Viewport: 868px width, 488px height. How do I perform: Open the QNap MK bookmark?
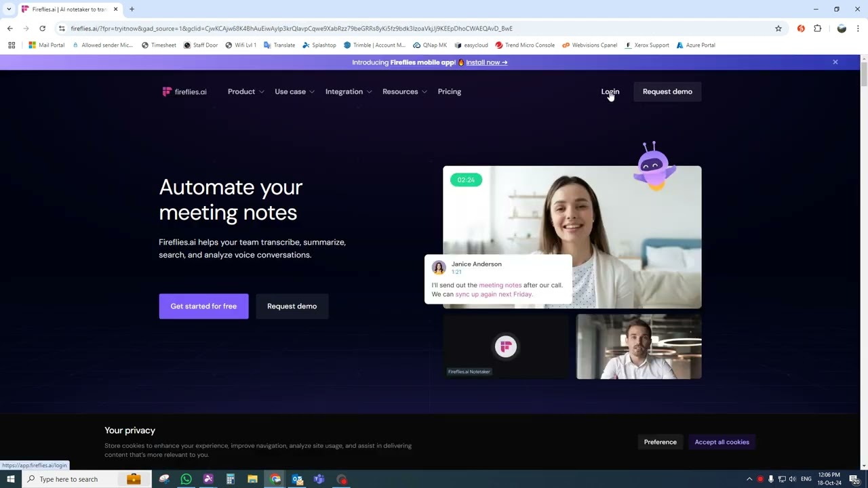point(430,45)
